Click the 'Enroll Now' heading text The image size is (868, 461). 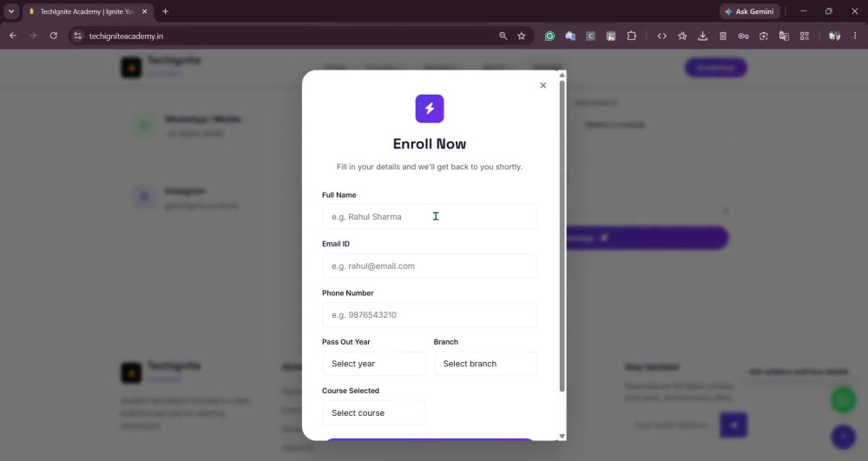(430, 144)
